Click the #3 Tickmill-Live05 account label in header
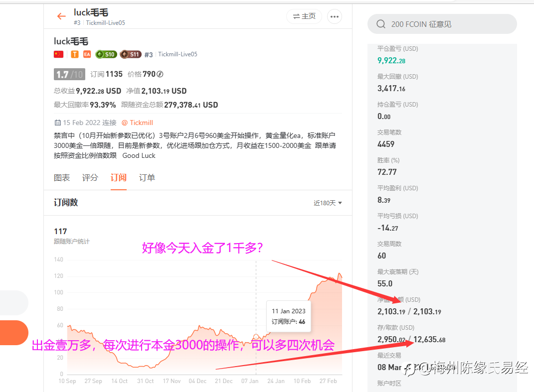 click(x=99, y=23)
